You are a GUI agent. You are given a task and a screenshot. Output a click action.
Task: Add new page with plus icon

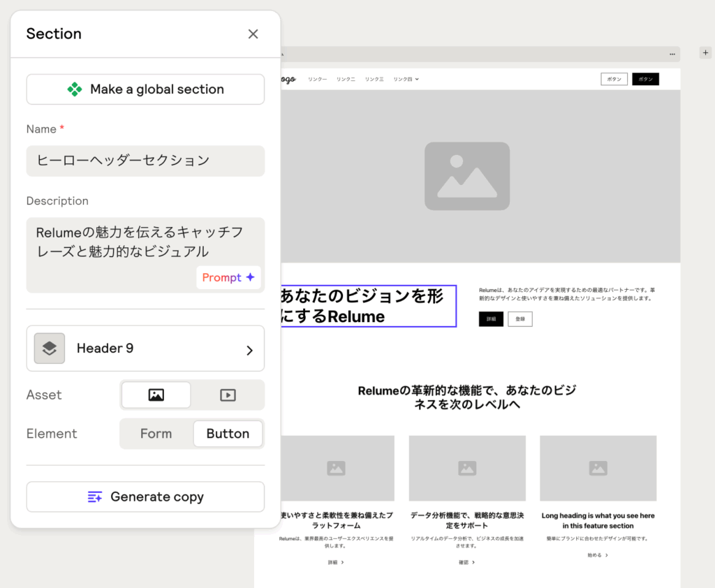click(x=705, y=53)
